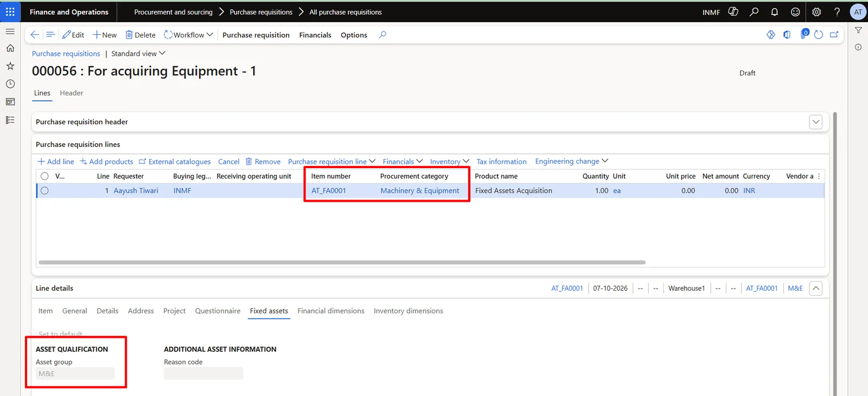Open the page in new window icon
This screenshot has width=868, height=396.
click(x=834, y=35)
